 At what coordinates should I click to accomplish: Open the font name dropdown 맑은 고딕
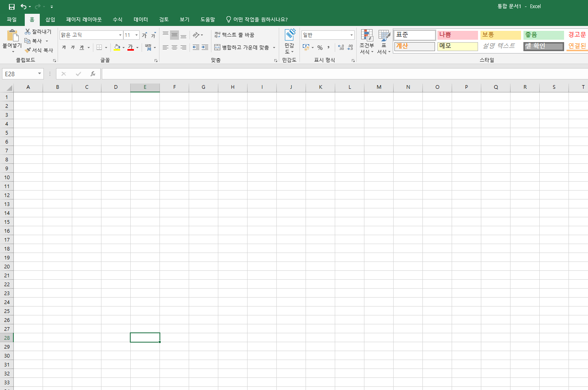[x=120, y=35]
